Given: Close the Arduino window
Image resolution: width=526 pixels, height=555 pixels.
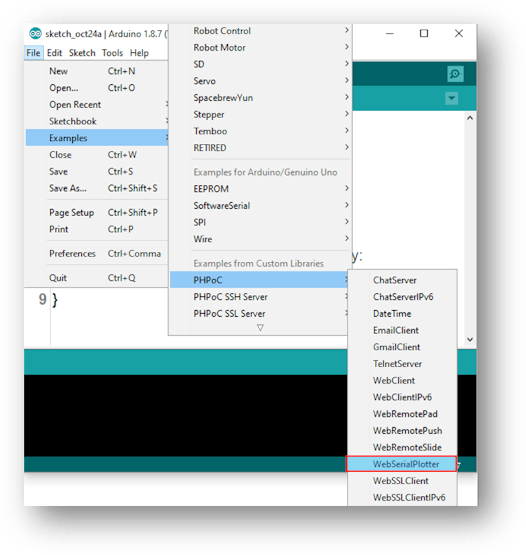Looking at the screenshot, I should (x=459, y=33).
